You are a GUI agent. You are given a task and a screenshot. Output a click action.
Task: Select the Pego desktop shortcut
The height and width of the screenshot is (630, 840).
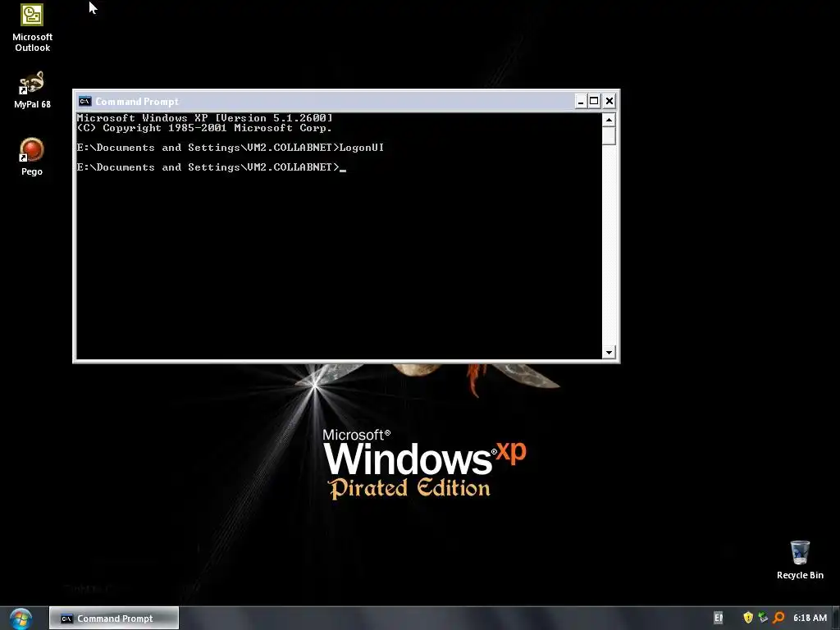pyautogui.click(x=32, y=157)
